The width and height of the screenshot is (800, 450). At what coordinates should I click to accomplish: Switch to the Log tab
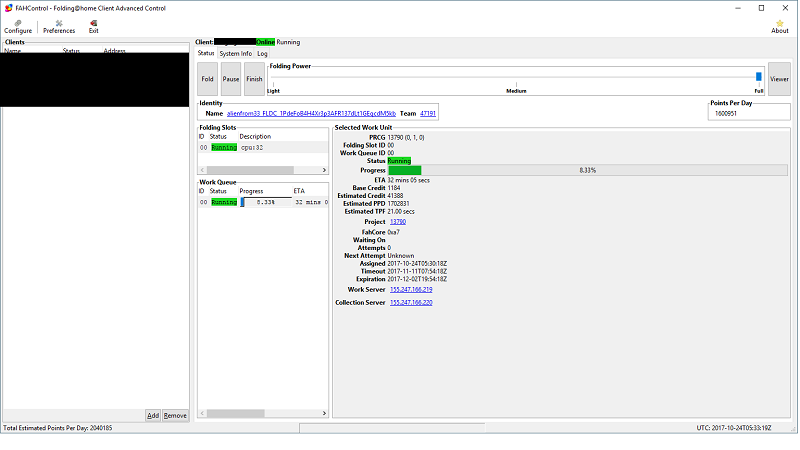262,54
